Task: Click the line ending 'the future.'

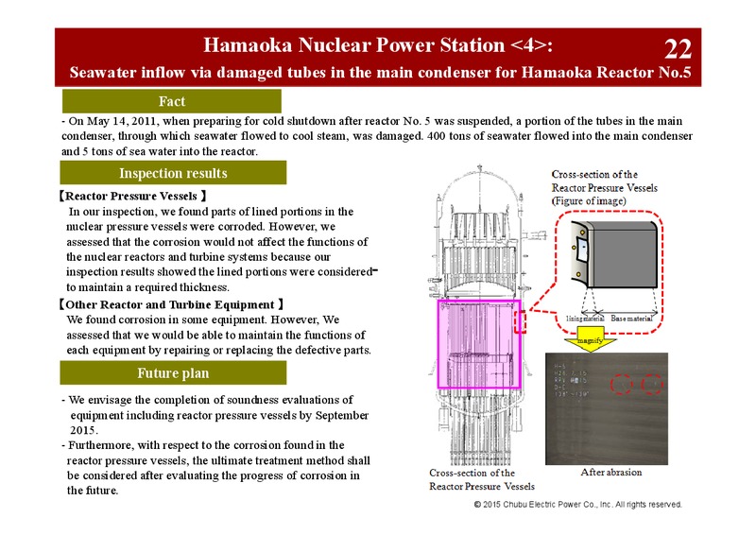Action: click(92, 491)
